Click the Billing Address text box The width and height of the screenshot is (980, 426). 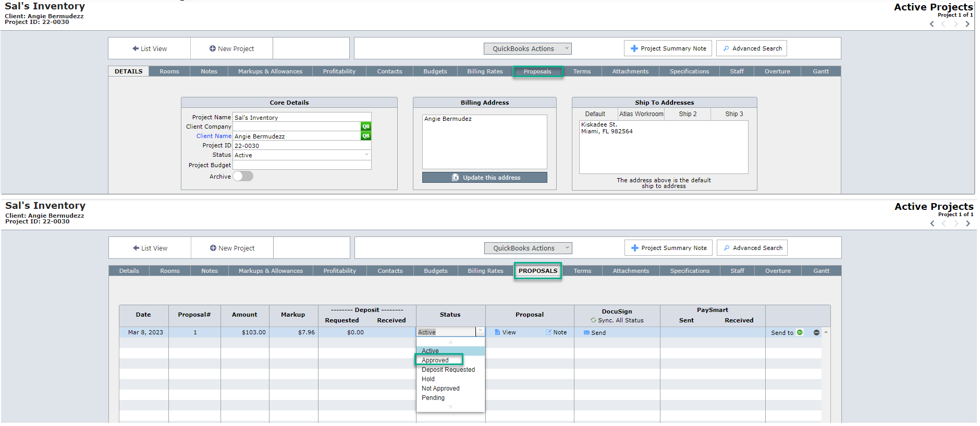point(485,142)
